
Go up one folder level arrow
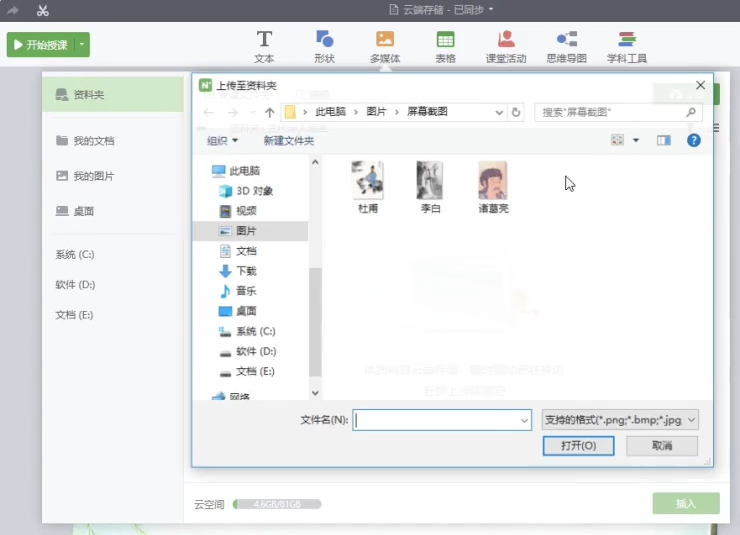coord(269,112)
